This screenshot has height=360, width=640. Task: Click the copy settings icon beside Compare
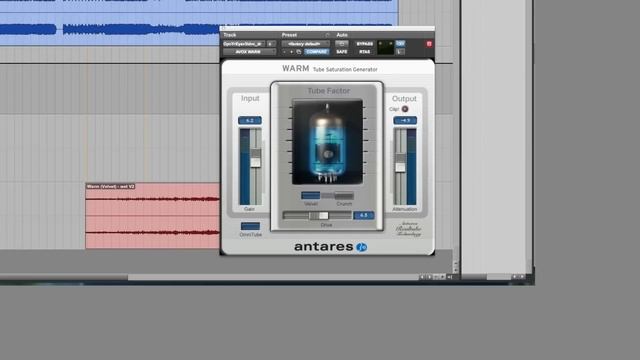coord(299,52)
